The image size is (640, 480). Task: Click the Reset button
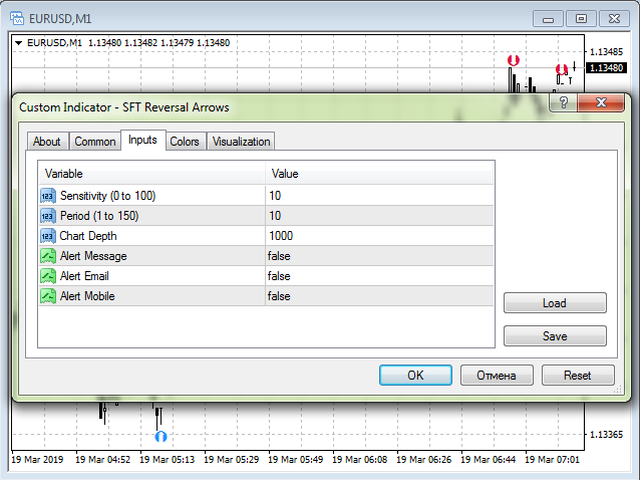[578, 375]
